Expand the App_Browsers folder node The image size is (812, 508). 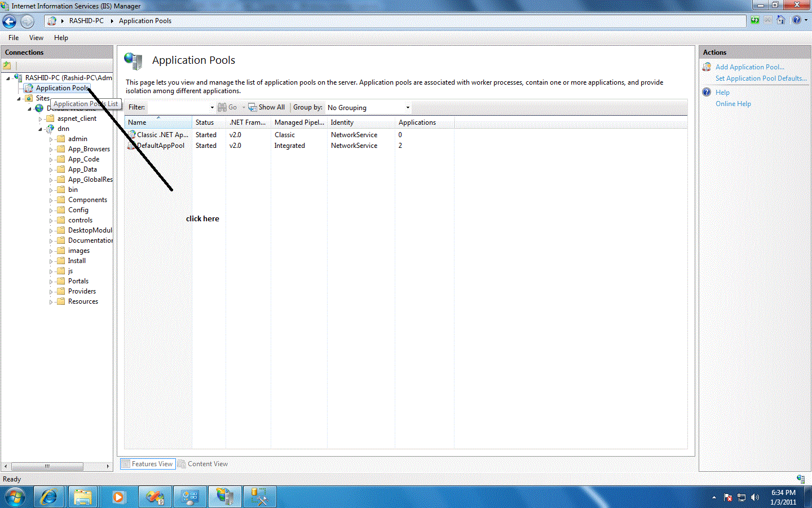pos(51,150)
